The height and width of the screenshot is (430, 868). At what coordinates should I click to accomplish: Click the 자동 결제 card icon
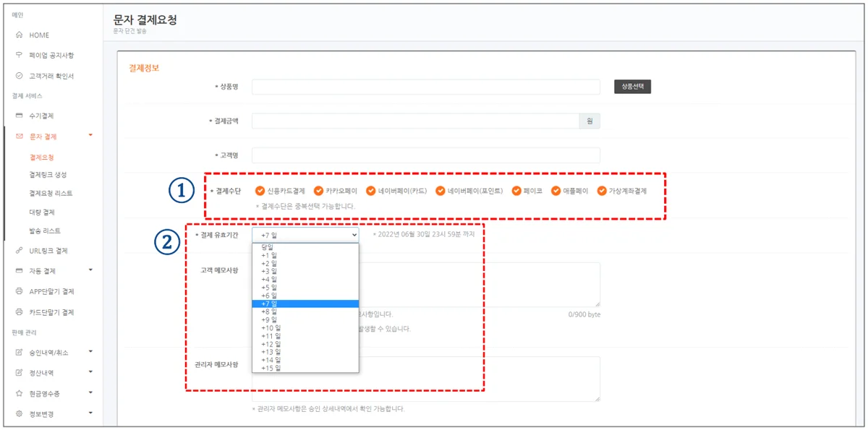19,271
